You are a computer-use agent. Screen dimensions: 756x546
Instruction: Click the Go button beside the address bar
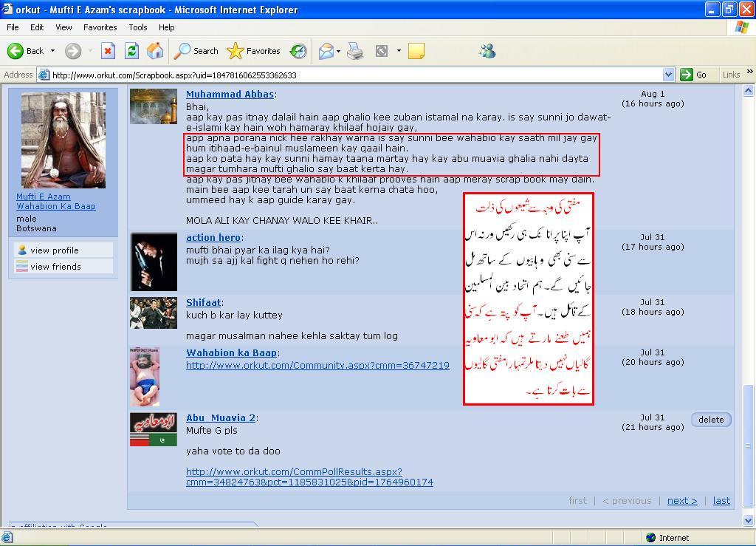click(693, 75)
